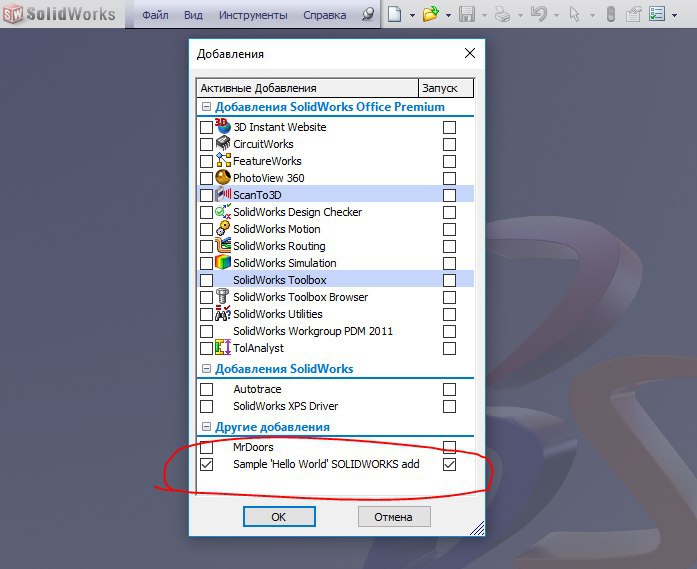Open the Undo dropdown arrow
This screenshot has width=697, height=569.
coord(556,15)
